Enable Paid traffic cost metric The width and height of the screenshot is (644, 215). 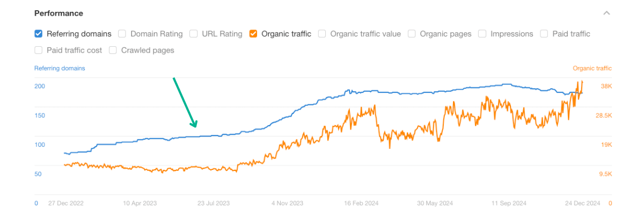(x=39, y=51)
